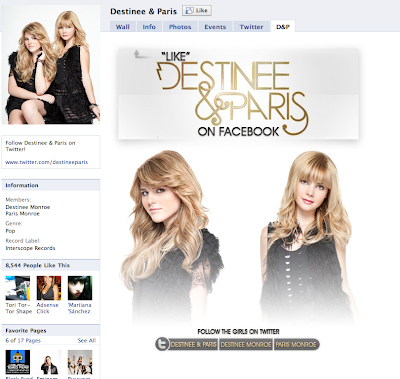
Task: Click the Interscope Records label text
Action: (x=30, y=248)
